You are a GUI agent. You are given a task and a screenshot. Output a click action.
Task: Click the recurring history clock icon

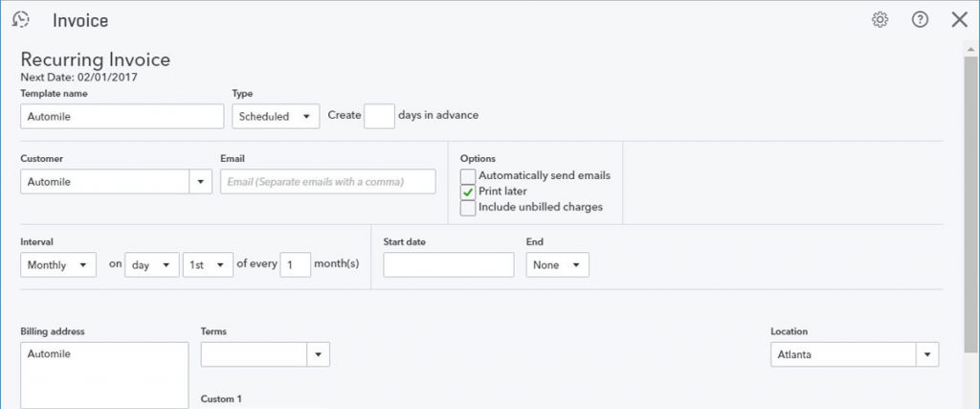[20, 19]
